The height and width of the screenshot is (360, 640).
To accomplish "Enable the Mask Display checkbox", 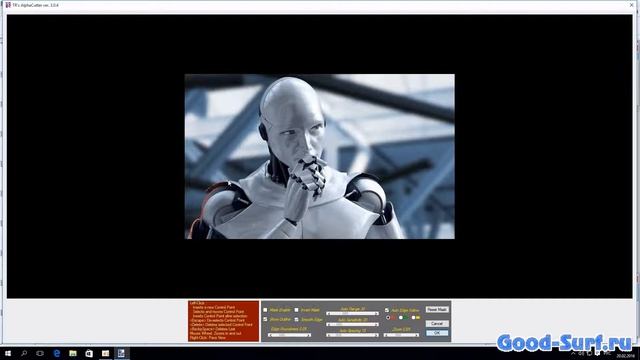I will point(265,310).
